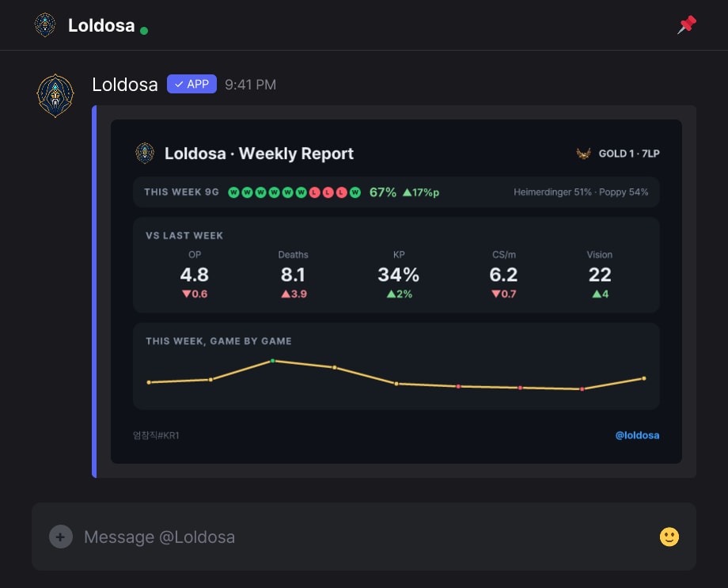Click the plus attachment button
Viewport: 728px width, 588px height.
61,537
